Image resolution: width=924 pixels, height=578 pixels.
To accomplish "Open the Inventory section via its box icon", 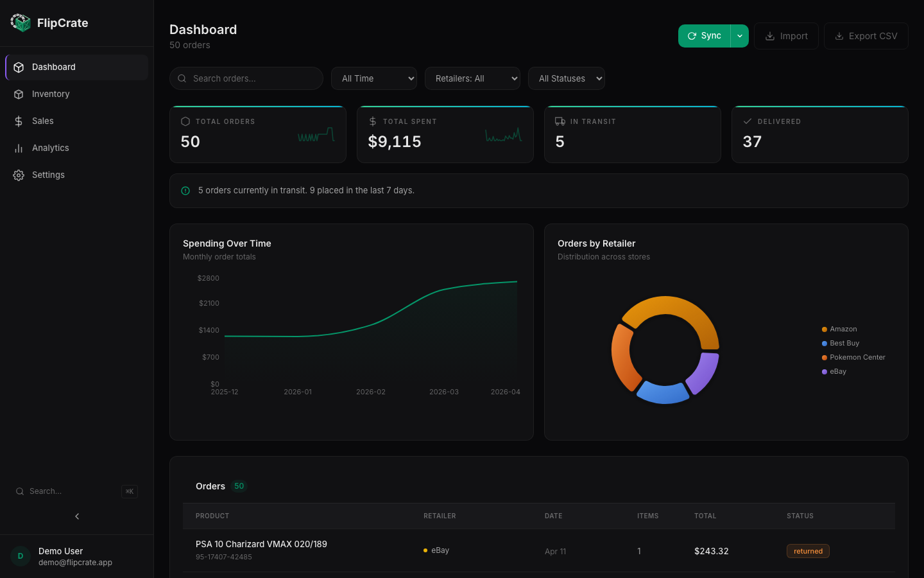I will click(20, 94).
